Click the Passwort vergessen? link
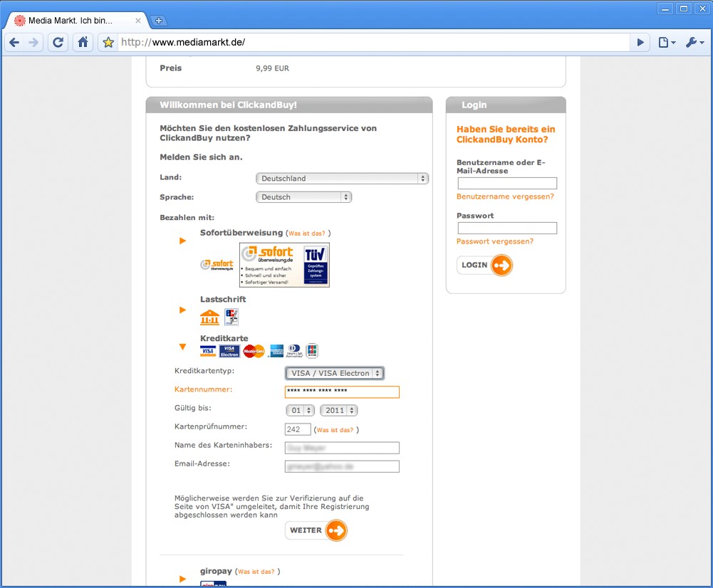The height and width of the screenshot is (588, 713). (x=494, y=241)
